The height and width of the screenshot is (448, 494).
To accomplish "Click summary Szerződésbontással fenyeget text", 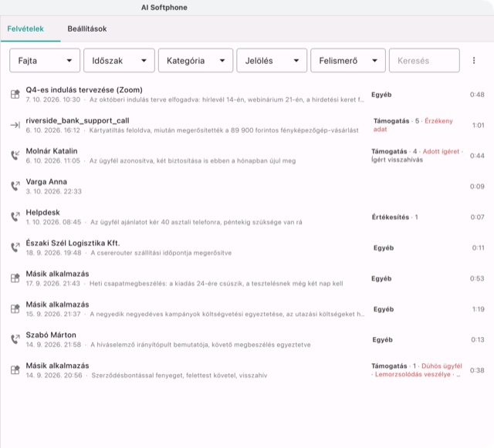I will 179,376.
